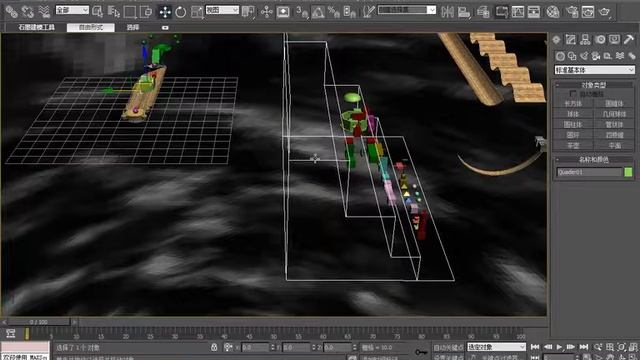Click the Mirror tool icon
640x360 pixels.
point(447,11)
